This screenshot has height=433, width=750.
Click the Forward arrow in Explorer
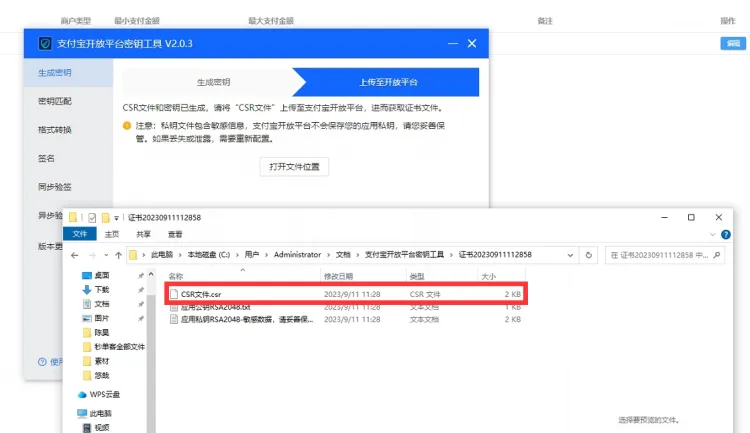pyautogui.click(x=92, y=255)
